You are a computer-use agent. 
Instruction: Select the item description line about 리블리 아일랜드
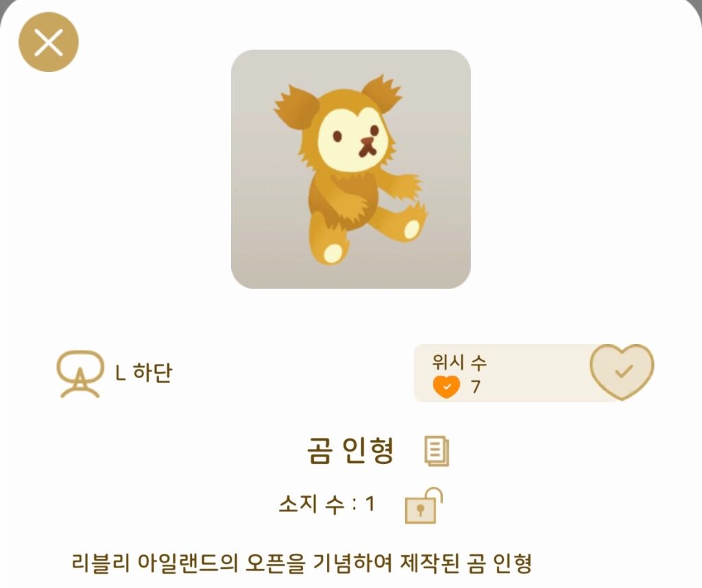pyautogui.click(x=302, y=563)
